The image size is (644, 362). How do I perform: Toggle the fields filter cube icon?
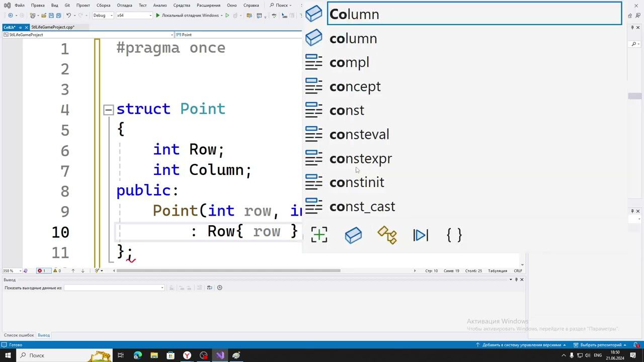(x=353, y=235)
